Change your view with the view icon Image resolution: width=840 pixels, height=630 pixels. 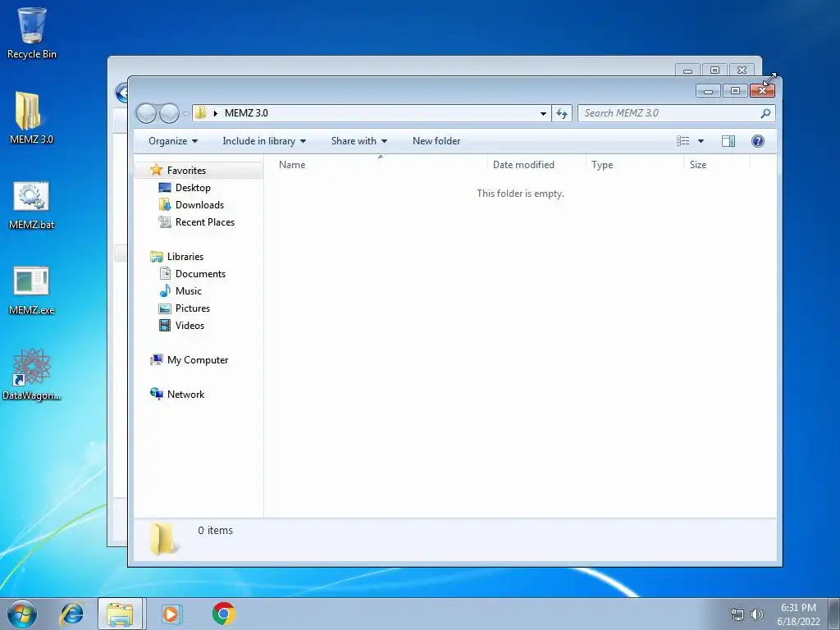tap(683, 141)
